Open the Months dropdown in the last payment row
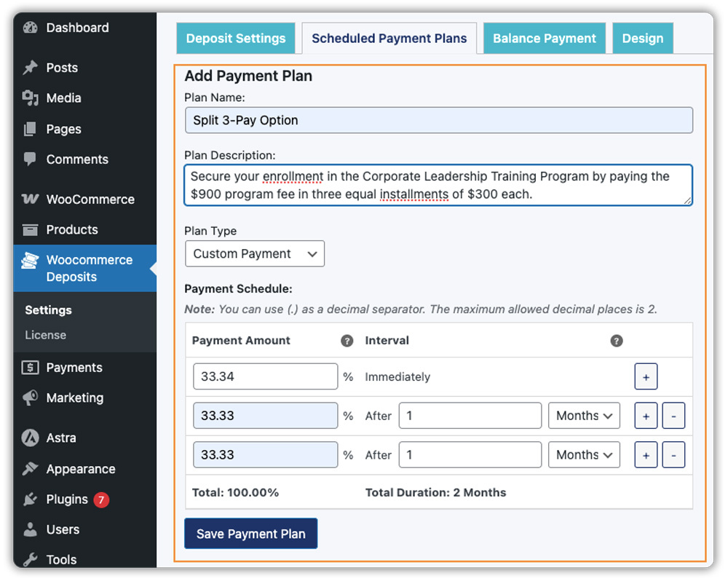Image resolution: width=728 pixels, height=581 pixels. tap(583, 454)
